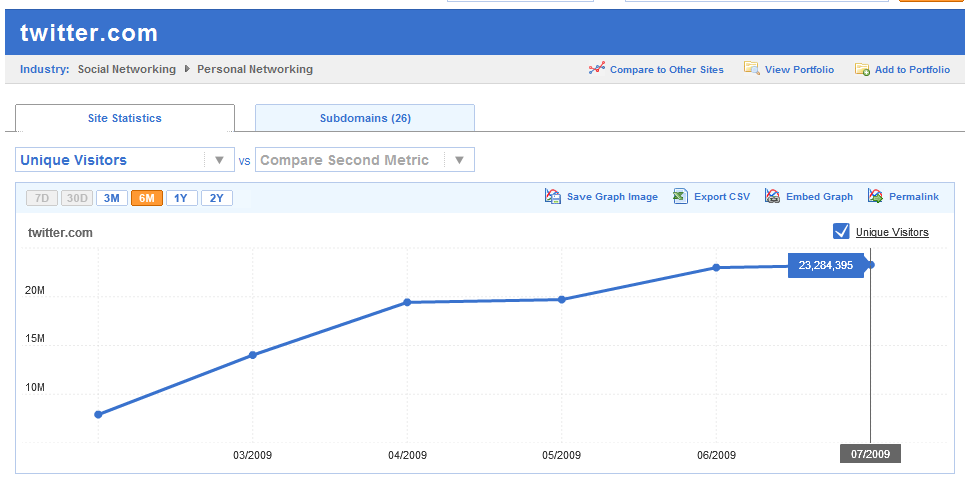Click the 07/2009 data point on graph
Image resolution: width=966 pixels, height=479 pixels.
(871, 265)
